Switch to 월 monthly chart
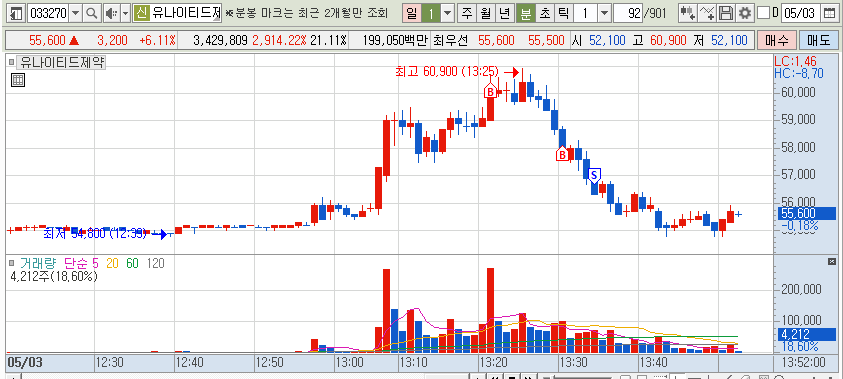Image resolution: width=843 pixels, height=379 pixels. tap(485, 13)
